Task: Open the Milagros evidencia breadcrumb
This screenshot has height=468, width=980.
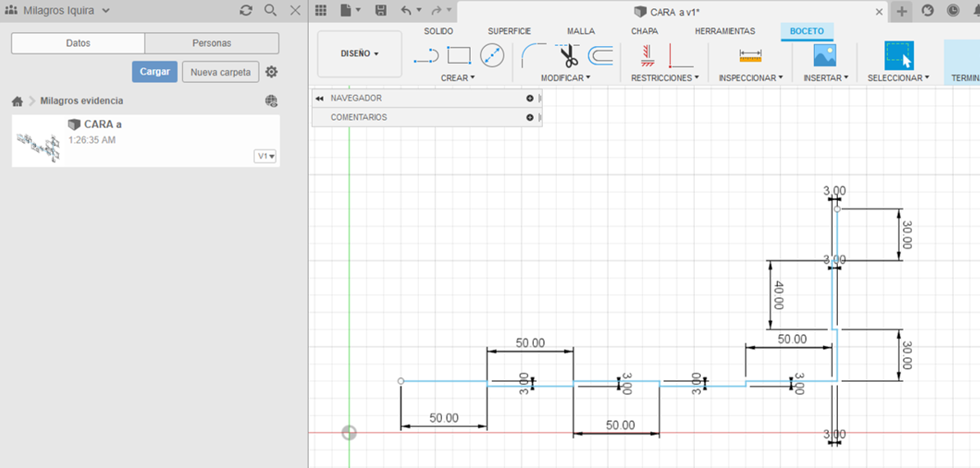Action: pyautogui.click(x=82, y=101)
